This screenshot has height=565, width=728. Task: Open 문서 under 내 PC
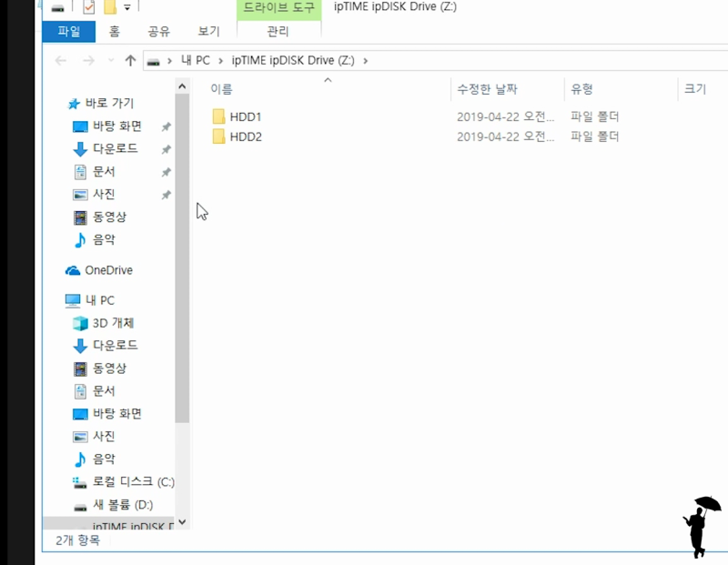104,391
